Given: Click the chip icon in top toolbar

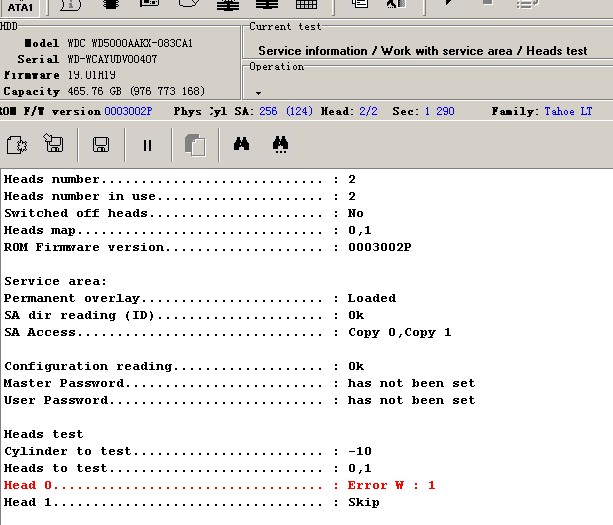Looking at the screenshot, I should click(110, 5).
